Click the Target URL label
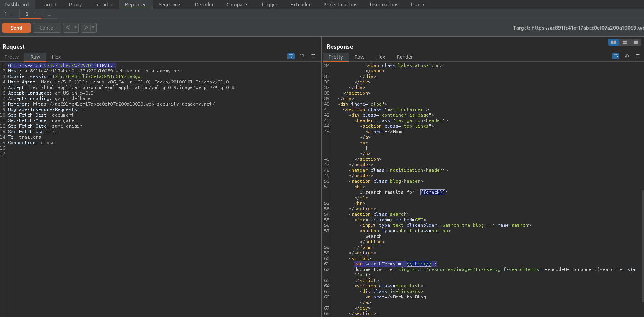This screenshot has height=317, width=644. coord(578,28)
